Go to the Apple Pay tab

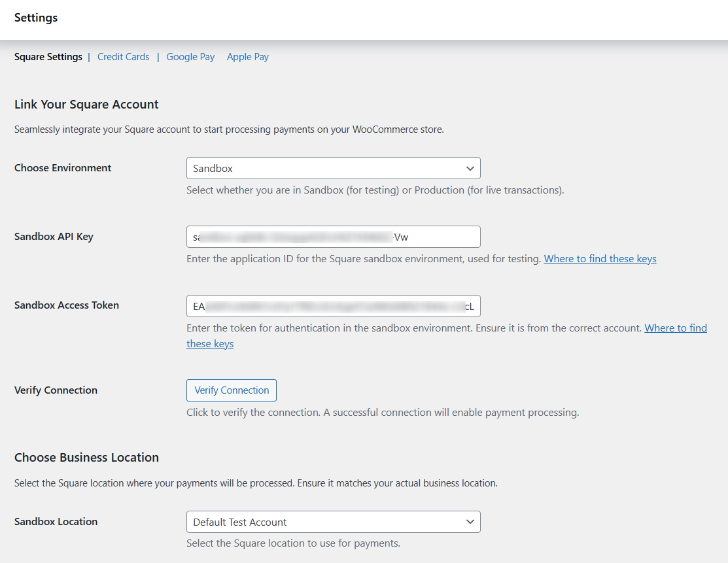(248, 57)
